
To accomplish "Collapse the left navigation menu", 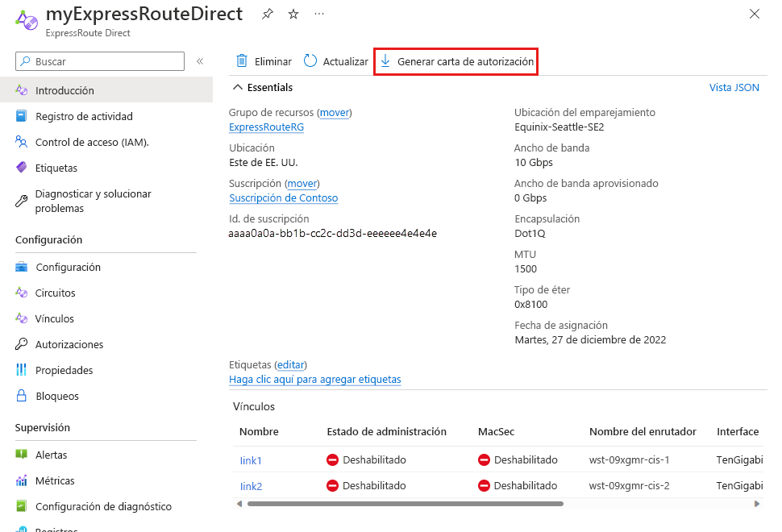I will coord(200,61).
